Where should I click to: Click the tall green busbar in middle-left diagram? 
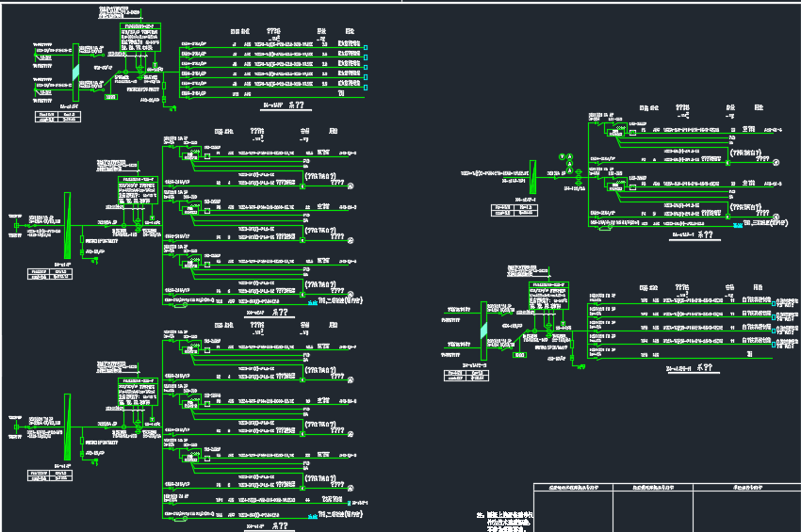click(x=67, y=224)
